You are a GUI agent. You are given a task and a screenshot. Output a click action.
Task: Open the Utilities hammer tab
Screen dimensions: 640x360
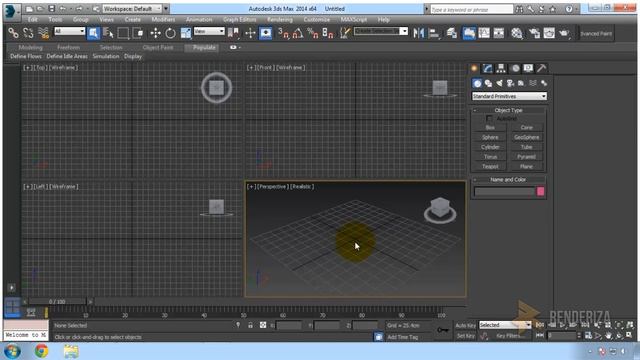click(x=542, y=68)
